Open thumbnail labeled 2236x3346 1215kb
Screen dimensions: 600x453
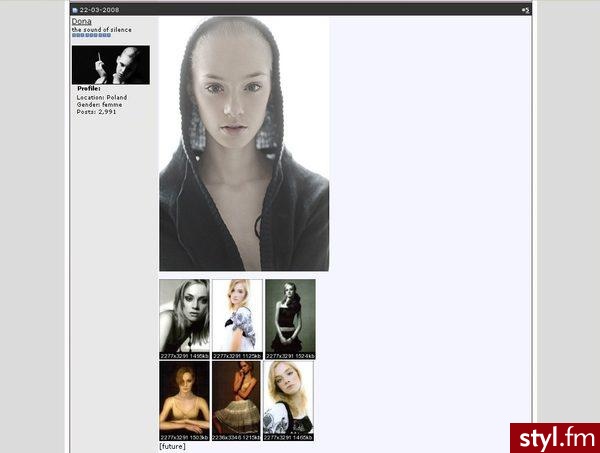pyautogui.click(x=236, y=401)
